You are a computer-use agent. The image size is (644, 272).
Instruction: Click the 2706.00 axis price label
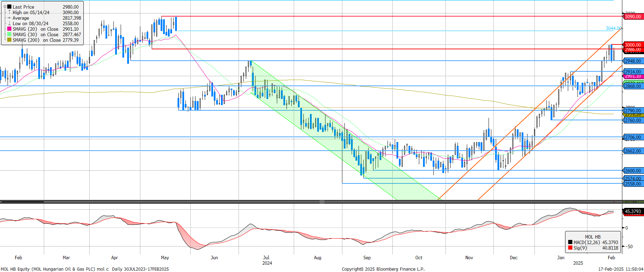click(x=633, y=137)
